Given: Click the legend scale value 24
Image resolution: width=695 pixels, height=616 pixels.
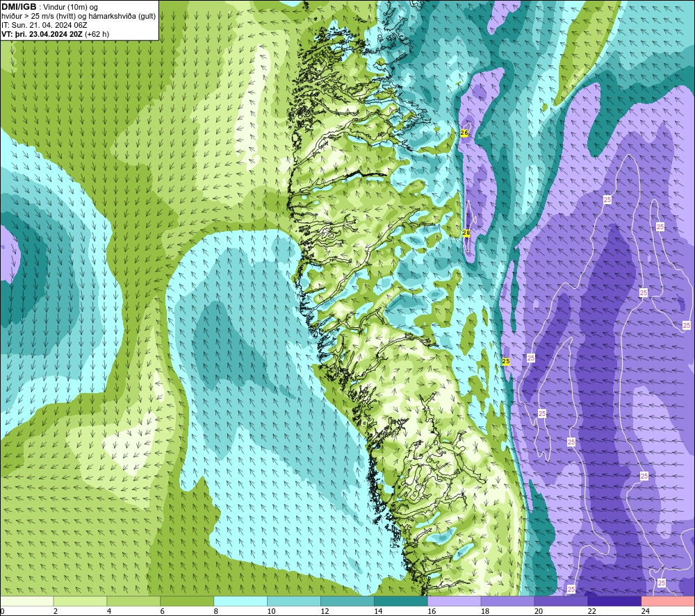Looking at the screenshot, I should click(646, 611).
